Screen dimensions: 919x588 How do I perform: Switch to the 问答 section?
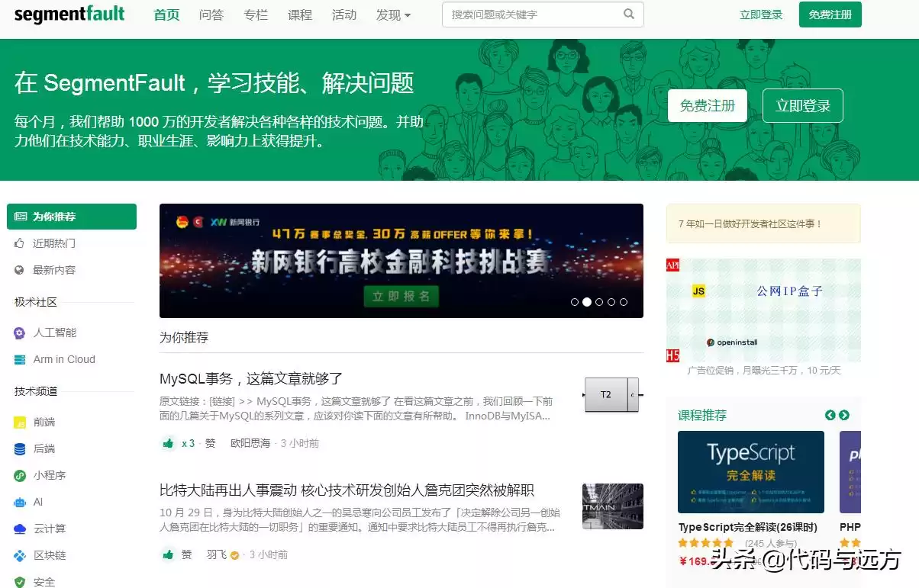[211, 14]
